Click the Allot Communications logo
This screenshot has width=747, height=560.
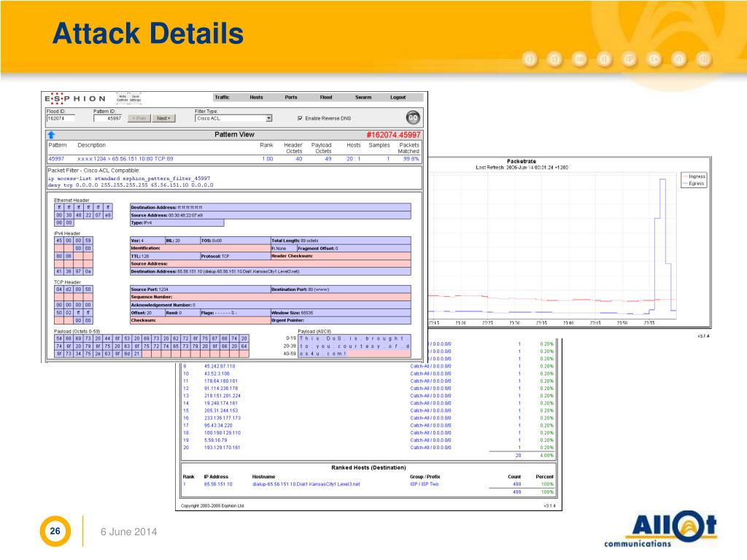pos(660,529)
